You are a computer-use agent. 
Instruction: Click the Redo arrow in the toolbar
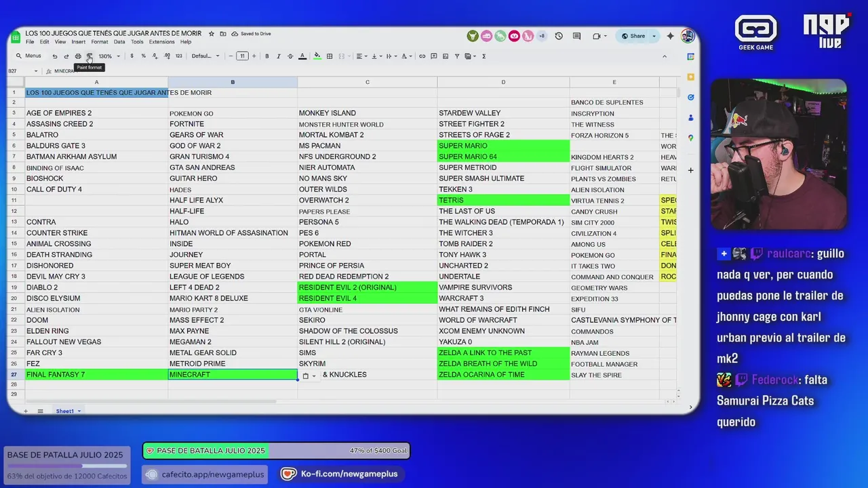66,56
